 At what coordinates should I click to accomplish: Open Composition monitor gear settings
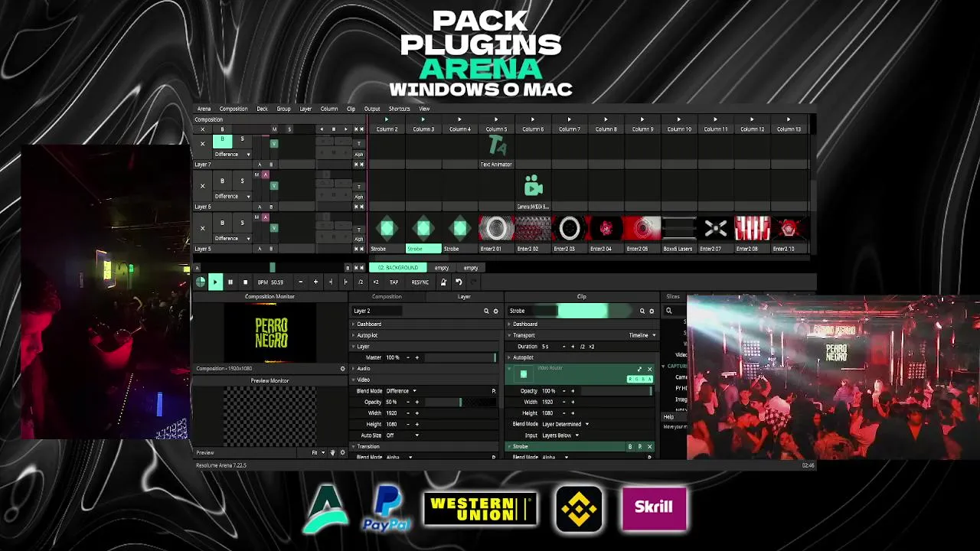point(342,369)
